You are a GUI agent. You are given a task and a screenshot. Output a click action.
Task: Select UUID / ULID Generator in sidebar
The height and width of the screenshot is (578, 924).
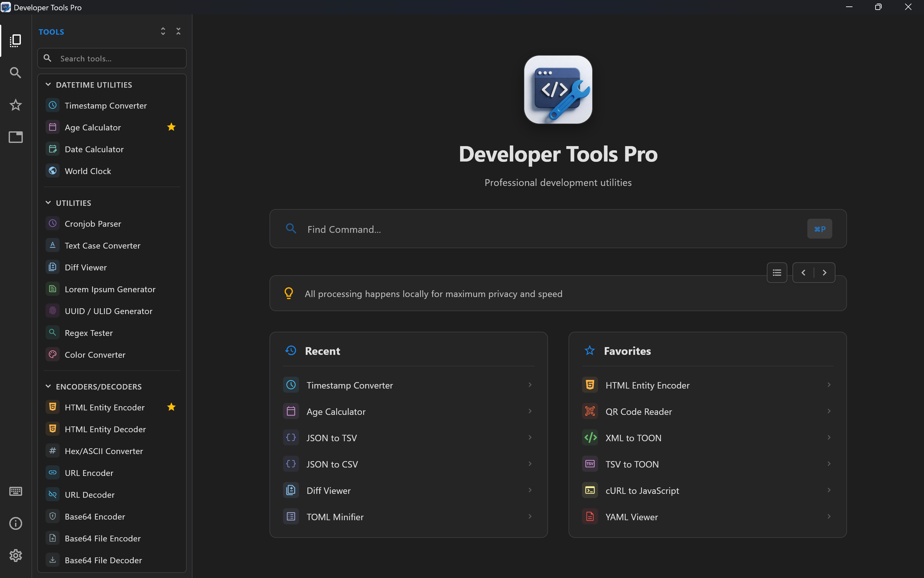(x=112, y=311)
